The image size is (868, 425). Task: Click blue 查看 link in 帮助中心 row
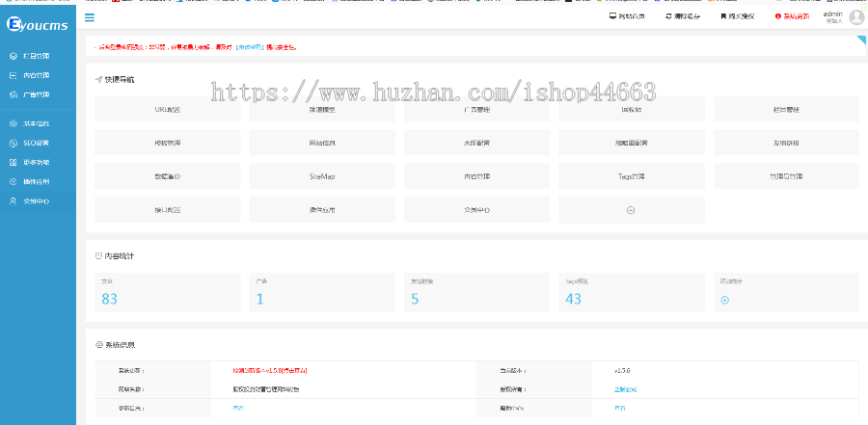click(x=619, y=408)
